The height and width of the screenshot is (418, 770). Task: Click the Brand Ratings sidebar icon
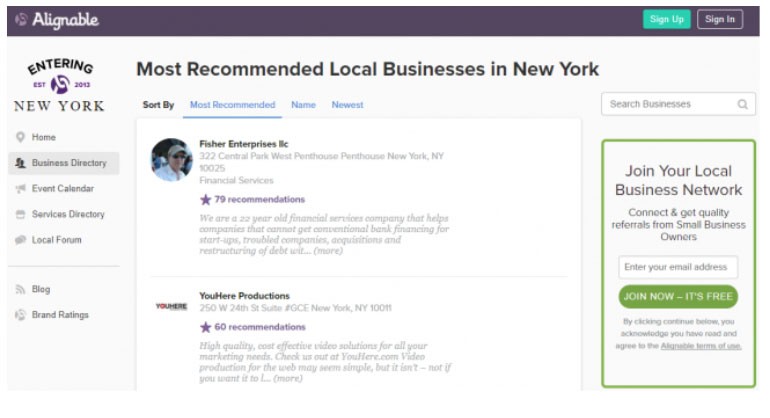click(20, 315)
